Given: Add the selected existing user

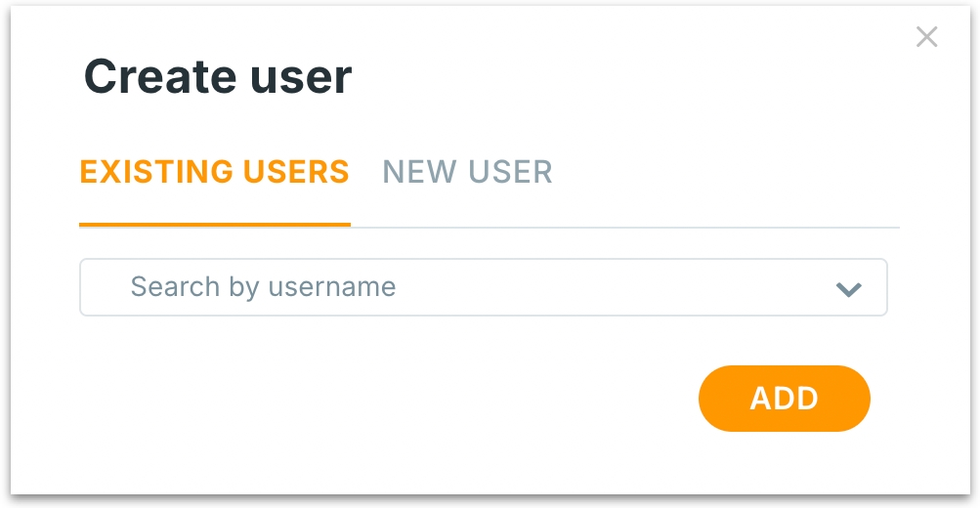Looking at the screenshot, I should (x=784, y=399).
